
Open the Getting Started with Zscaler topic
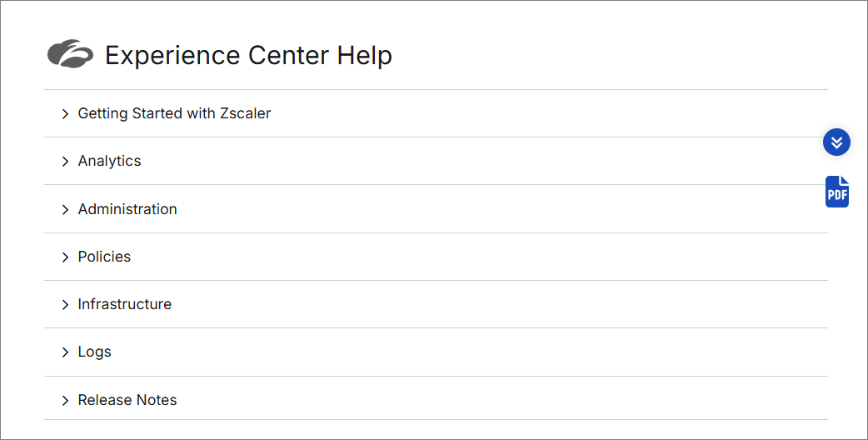point(174,113)
